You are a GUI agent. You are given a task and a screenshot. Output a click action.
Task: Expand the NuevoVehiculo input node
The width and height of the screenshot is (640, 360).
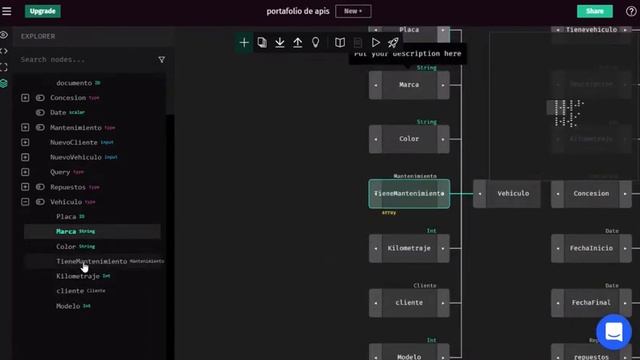click(x=25, y=157)
